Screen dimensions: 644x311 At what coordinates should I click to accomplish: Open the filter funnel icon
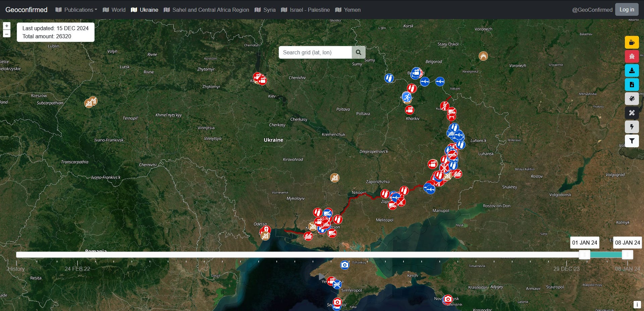click(632, 141)
